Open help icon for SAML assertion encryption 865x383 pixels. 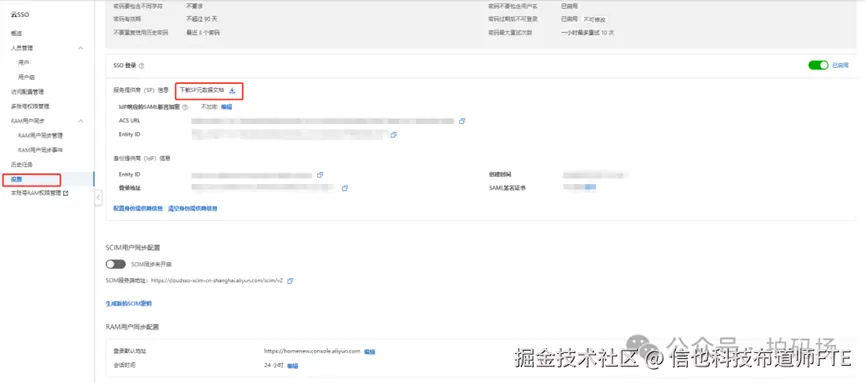[x=185, y=107]
